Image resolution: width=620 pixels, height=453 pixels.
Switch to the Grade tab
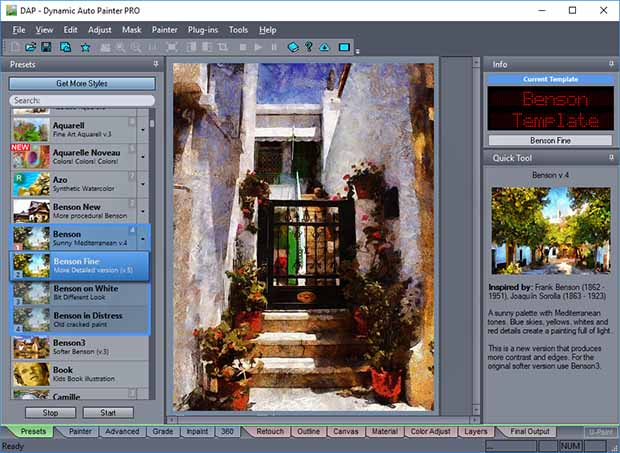point(163,432)
